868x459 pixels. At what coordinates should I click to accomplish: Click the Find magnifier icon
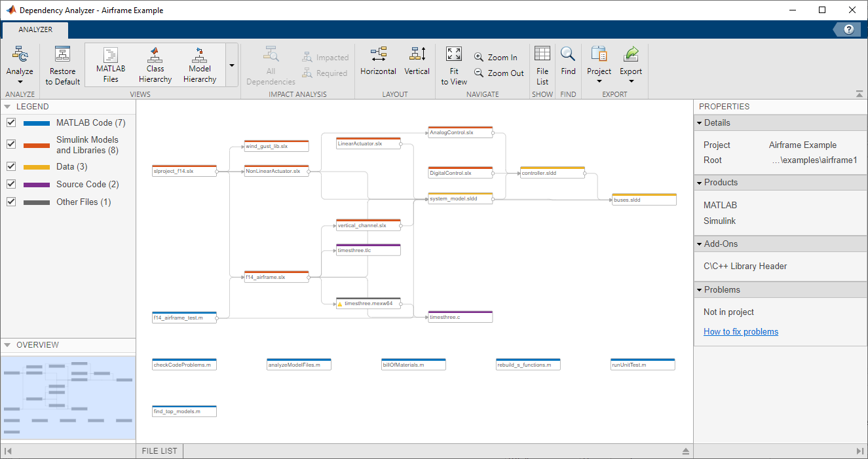[568, 54]
